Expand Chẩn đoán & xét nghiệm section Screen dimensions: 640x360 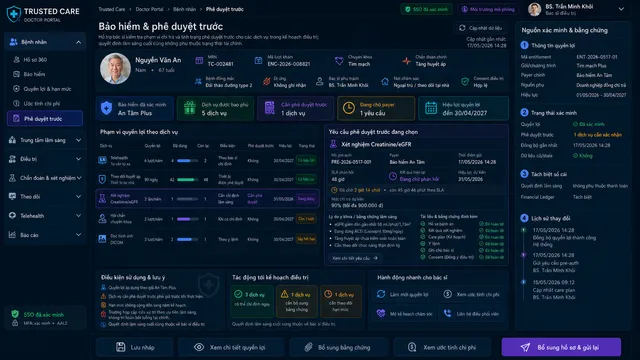[45, 178]
